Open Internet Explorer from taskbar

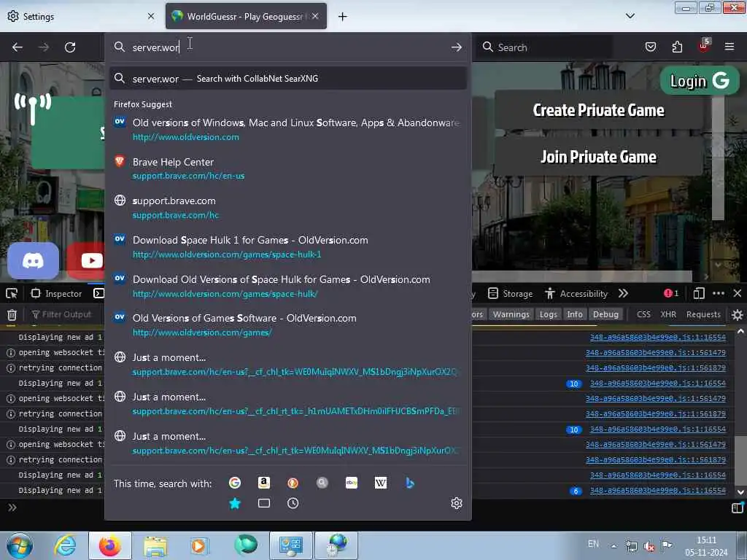click(x=65, y=545)
